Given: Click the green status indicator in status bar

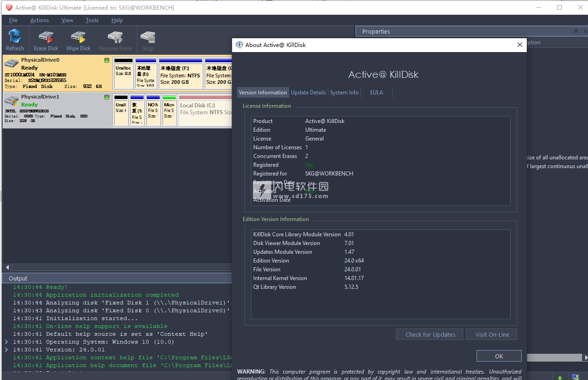Looking at the screenshot, I should [x=559, y=377].
